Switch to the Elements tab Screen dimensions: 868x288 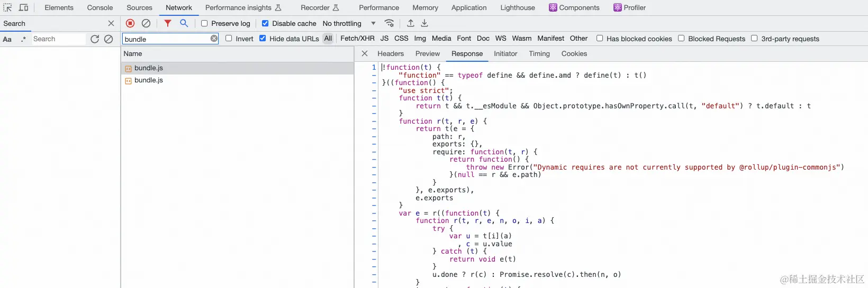point(59,7)
